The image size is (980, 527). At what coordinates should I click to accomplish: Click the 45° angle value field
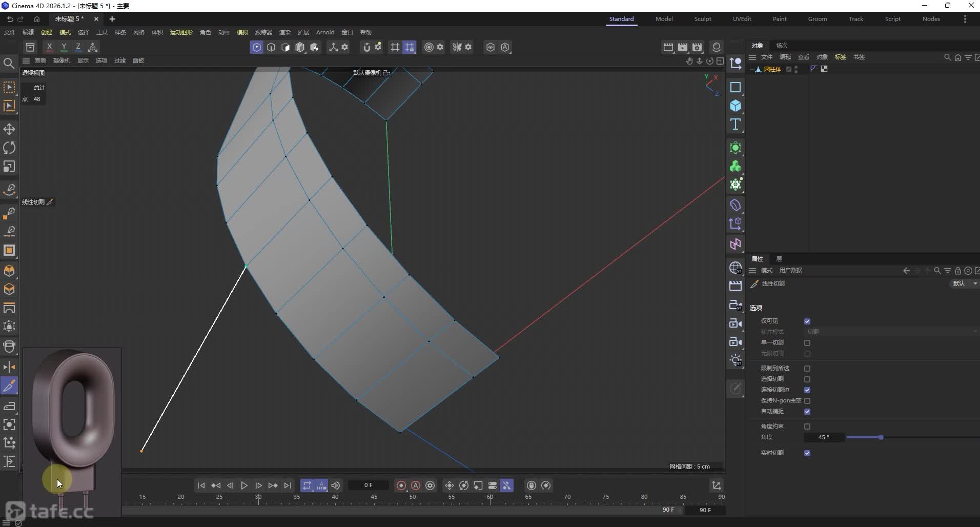(x=823, y=437)
